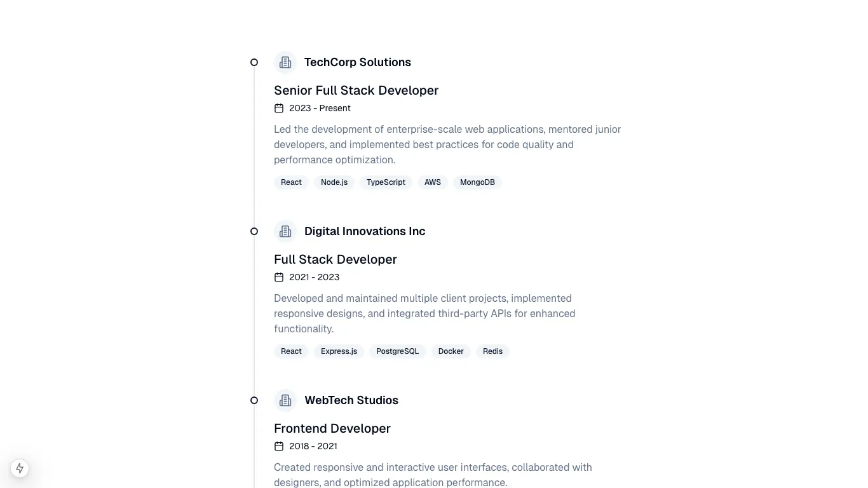The height and width of the screenshot is (488, 868).
Task: Open the lightning bolt dev tools icon
Action: point(20,468)
